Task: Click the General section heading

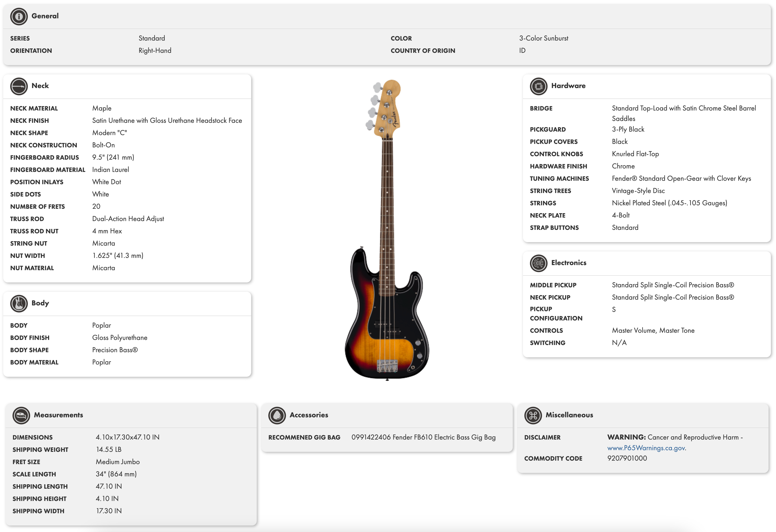Action: [x=45, y=16]
